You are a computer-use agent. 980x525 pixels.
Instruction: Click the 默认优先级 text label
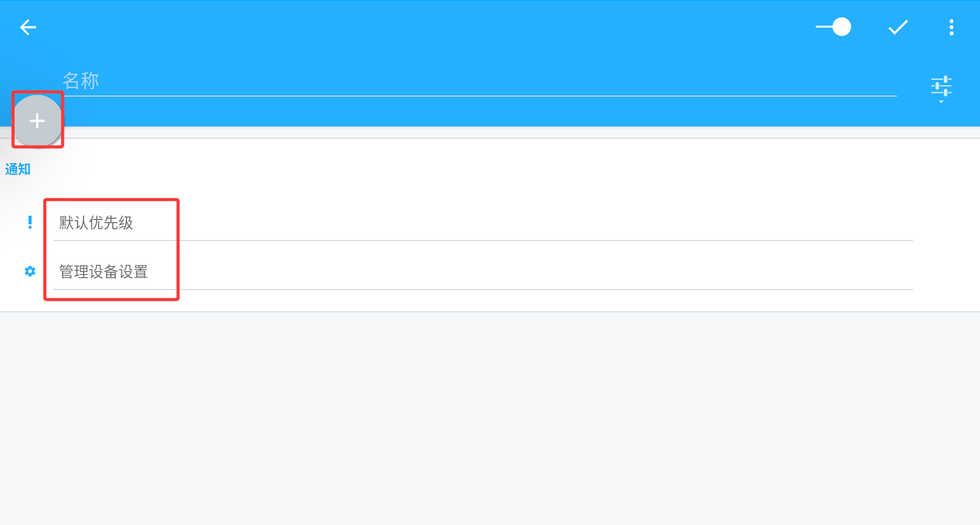(96, 223)
